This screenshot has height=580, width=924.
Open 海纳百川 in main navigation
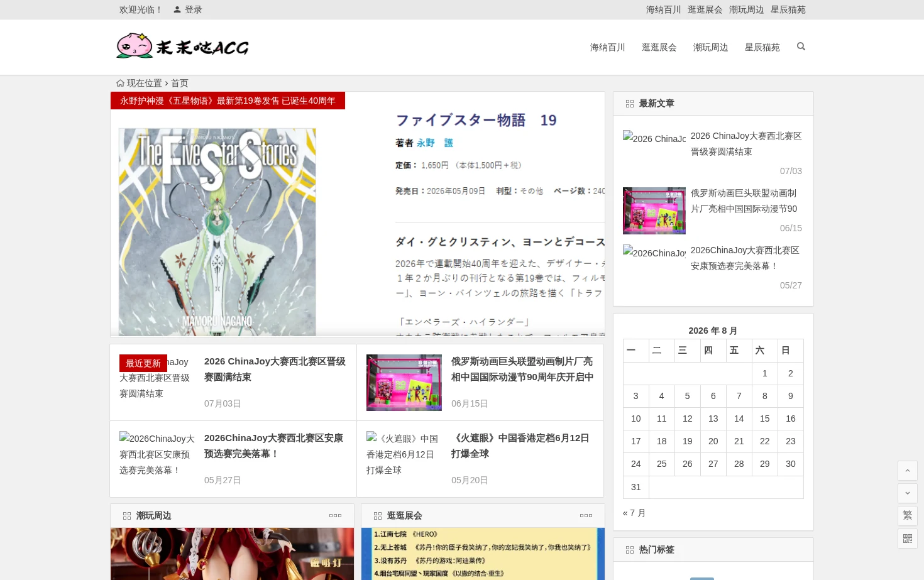608,47
